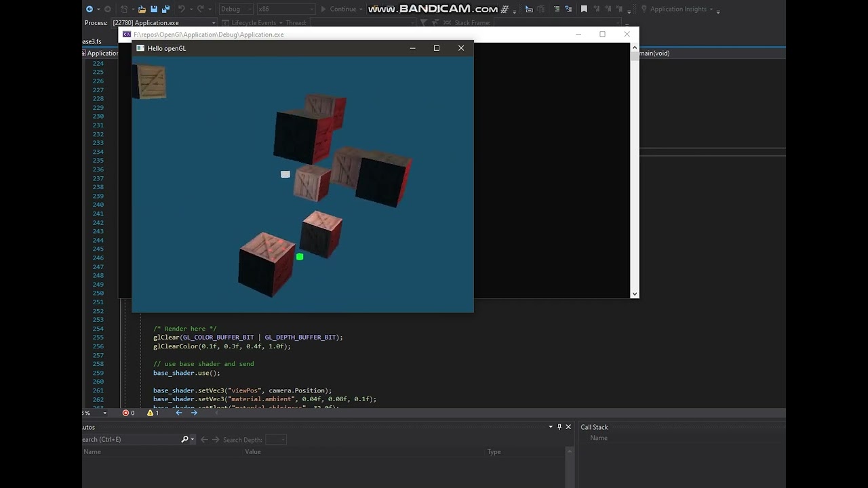Expand Continue button dropdown arrow
Screen dimensions: 868x488
361,9
